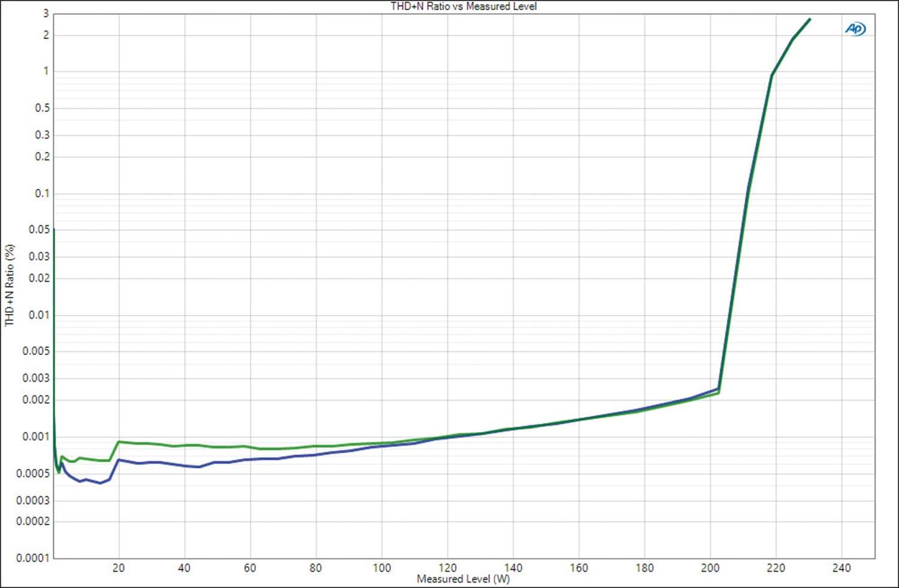Click the x-axis tick label 140
This screenshot has width=899, height=588.
(513, 568)
